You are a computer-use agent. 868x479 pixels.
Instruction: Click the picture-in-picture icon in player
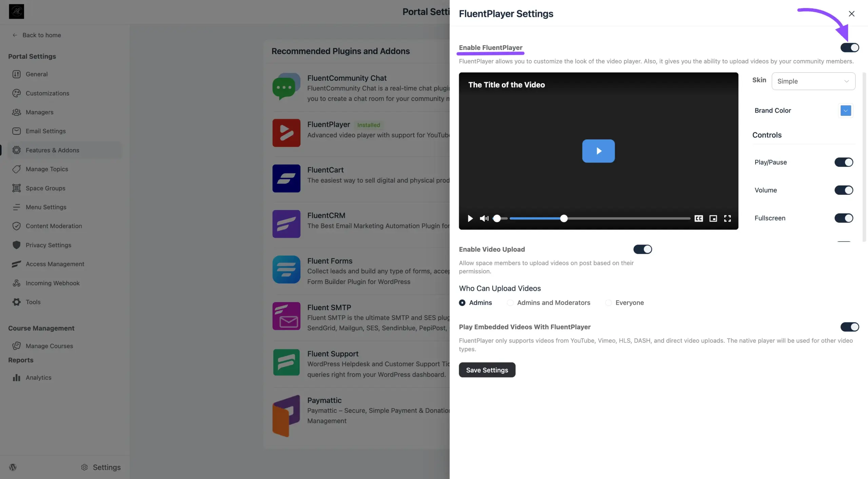pos(713,218)
